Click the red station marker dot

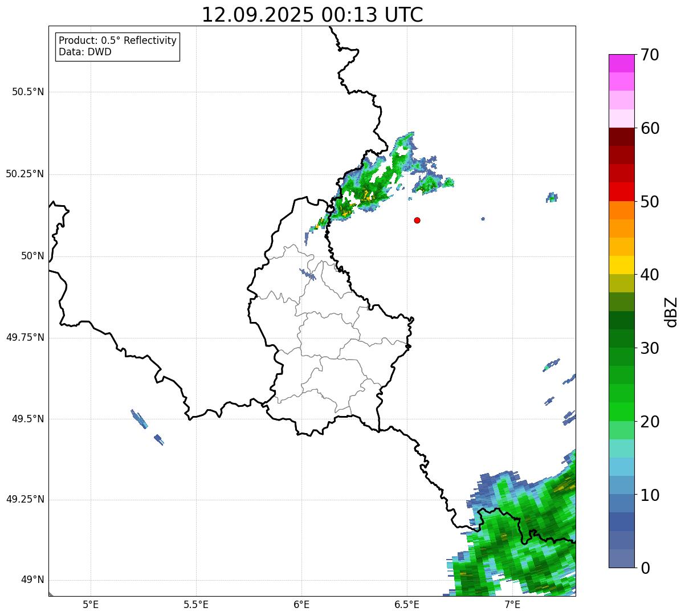pyautogui.click(x=417, y=220)
